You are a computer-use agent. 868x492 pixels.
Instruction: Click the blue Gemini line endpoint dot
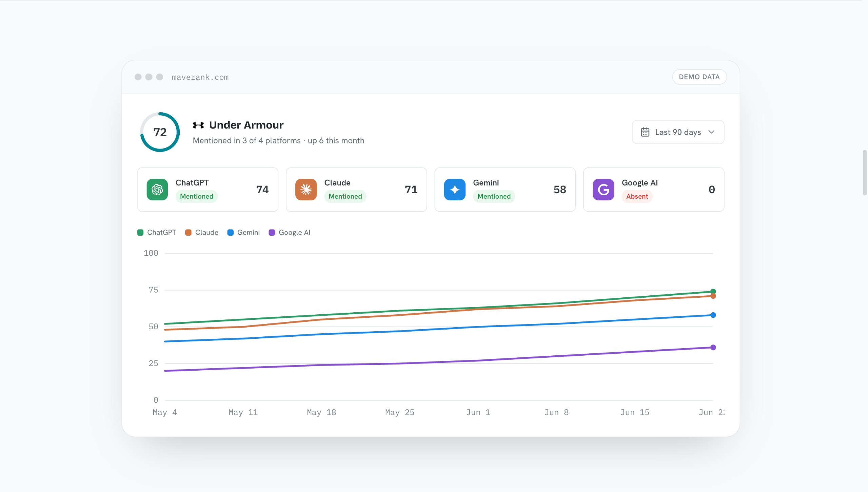point(713,315)
